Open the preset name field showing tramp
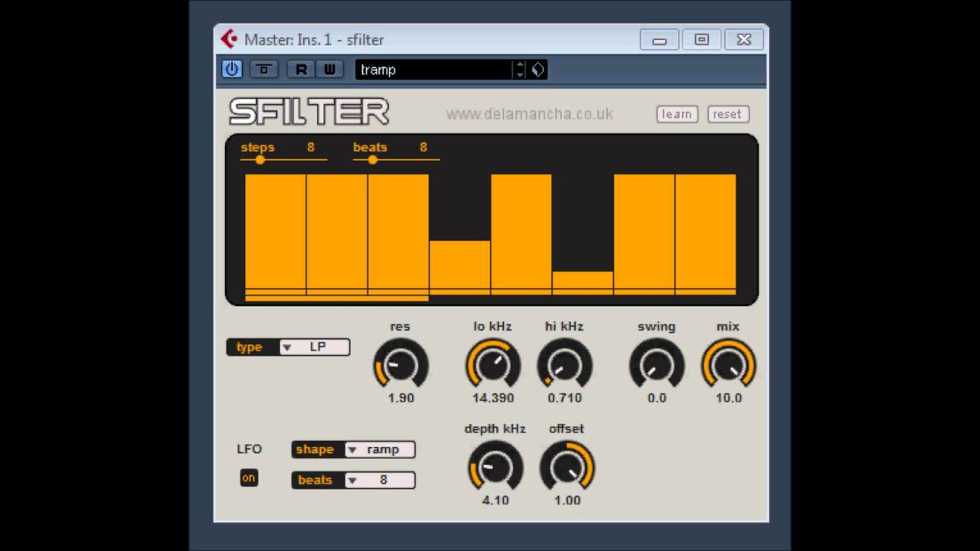The height and width of the screenshot is (551, 980). [434, 70]
